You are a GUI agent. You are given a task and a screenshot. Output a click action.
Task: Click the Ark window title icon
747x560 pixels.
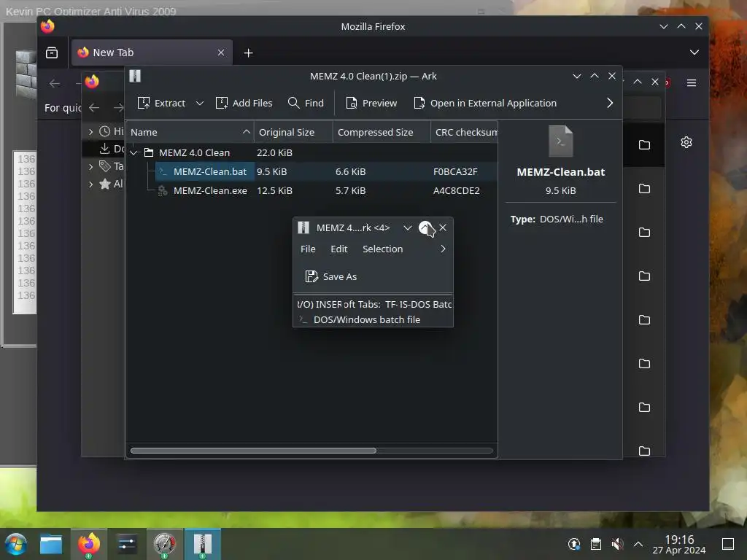click(x=135, y=76)
